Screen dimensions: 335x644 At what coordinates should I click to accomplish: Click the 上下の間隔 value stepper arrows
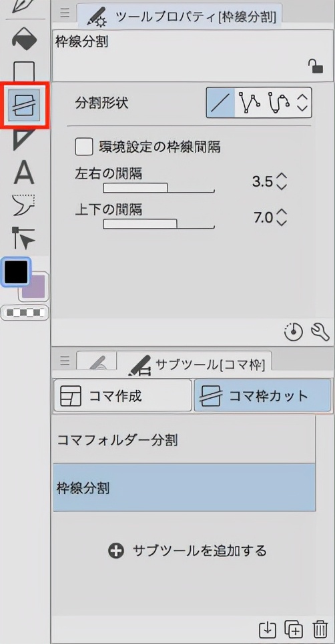pyautogui.click(x=281, y=217)
